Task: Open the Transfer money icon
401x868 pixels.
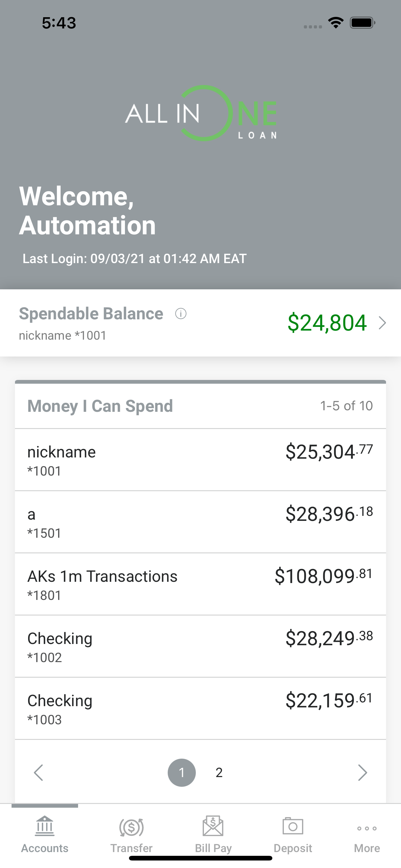Action: pos(131,827)
